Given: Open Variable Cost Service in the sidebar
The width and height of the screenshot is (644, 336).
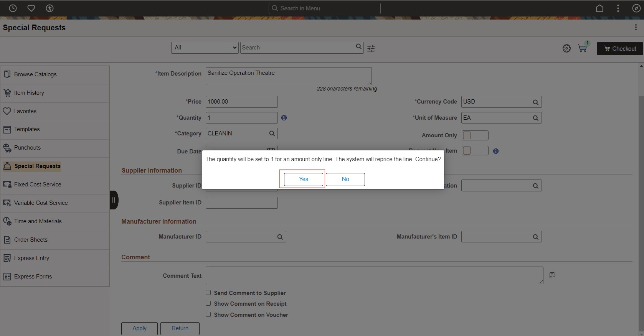Looking at the screenshot, I should 55,203.
